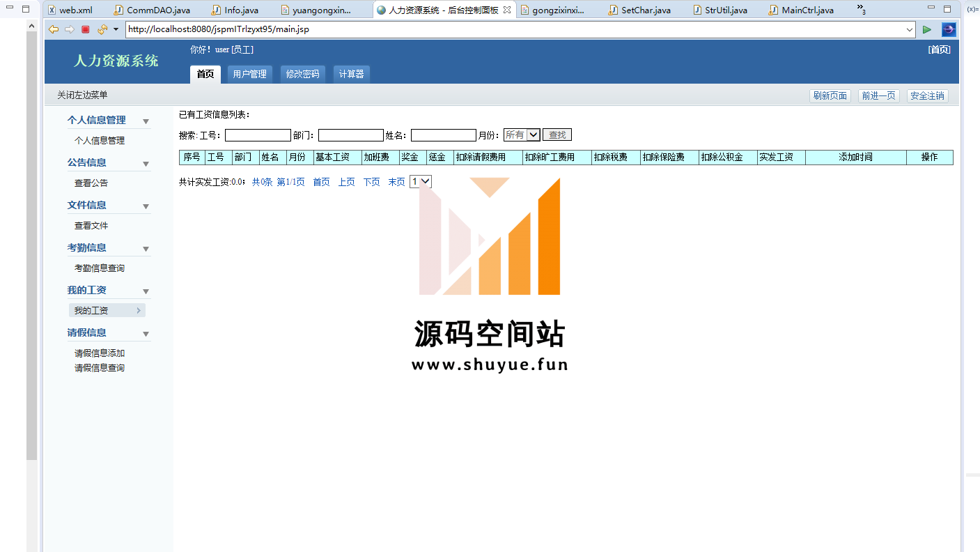Click the browser back arrow icon
The height and width of the screenshot is (552, 980).
click(53, 29)
